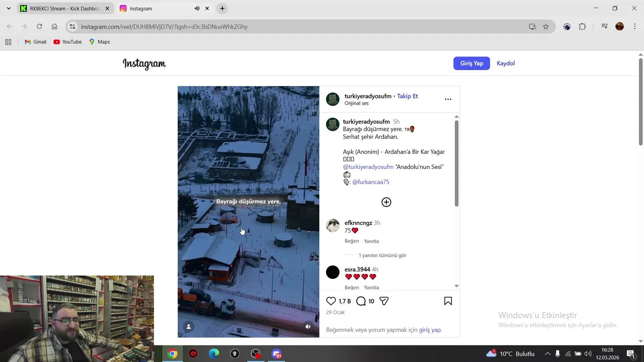Open Chrome three-dot menu

click(x=634, y=27)
